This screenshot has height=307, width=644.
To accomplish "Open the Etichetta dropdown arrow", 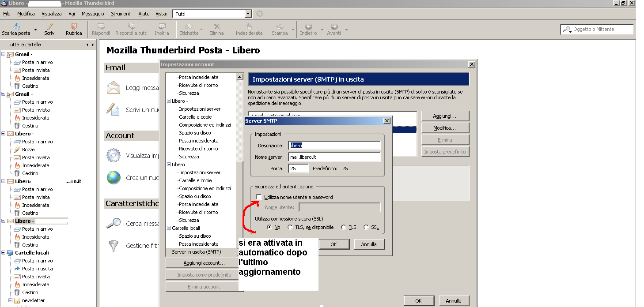I will 201,30.
